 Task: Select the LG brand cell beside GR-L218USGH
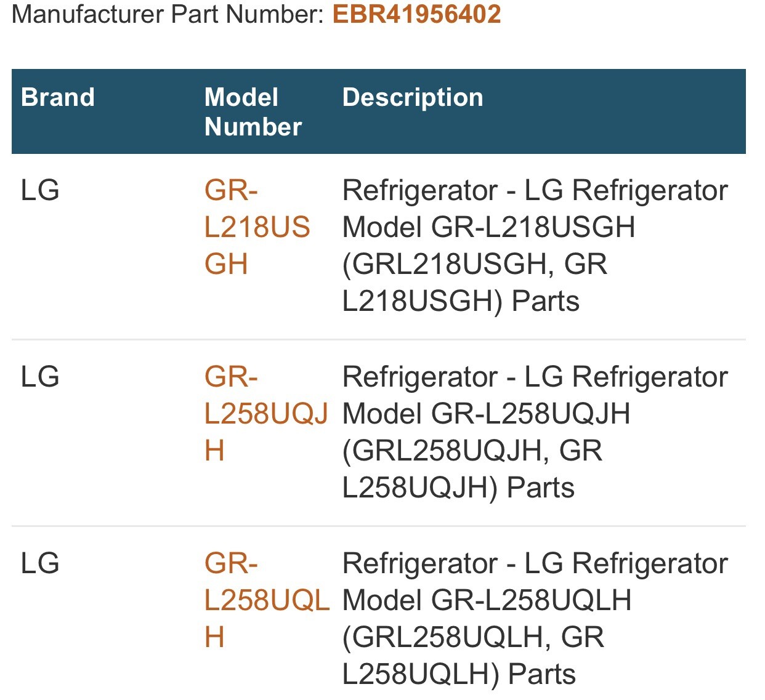point(40,190)
